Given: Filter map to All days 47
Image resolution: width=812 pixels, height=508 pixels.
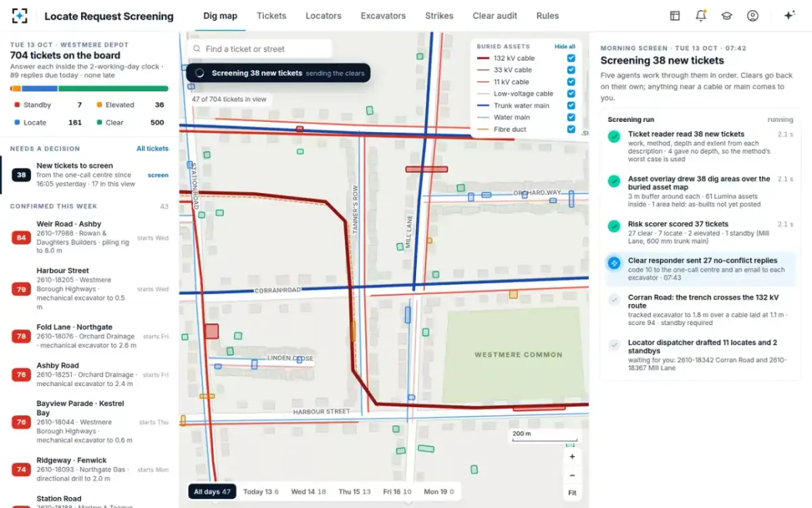Looking at the screenshot, I should click(212, 492).
